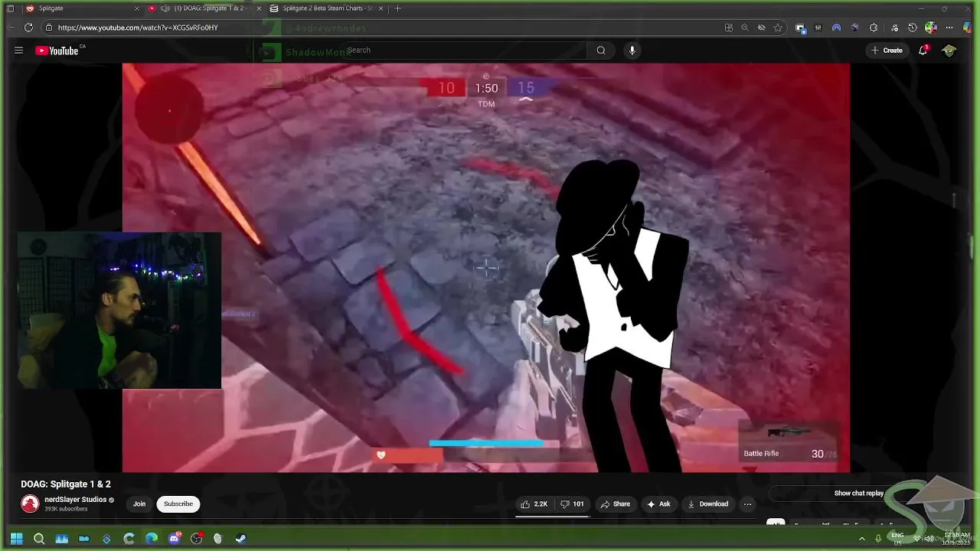Image resolution: width=980 pixels, height=551 pixels.
Task: Open Microsoft Edge from the taskbar
Action: 151,539
